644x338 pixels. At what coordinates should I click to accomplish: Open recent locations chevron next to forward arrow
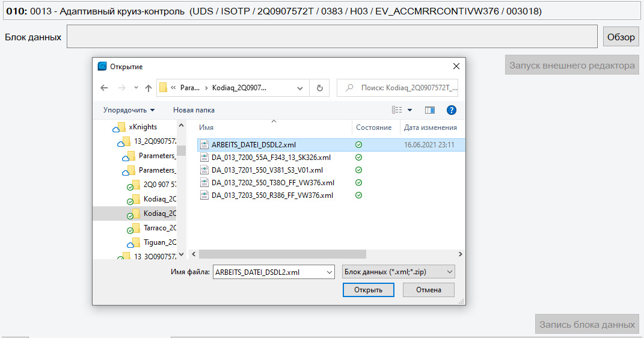[136, 88]
